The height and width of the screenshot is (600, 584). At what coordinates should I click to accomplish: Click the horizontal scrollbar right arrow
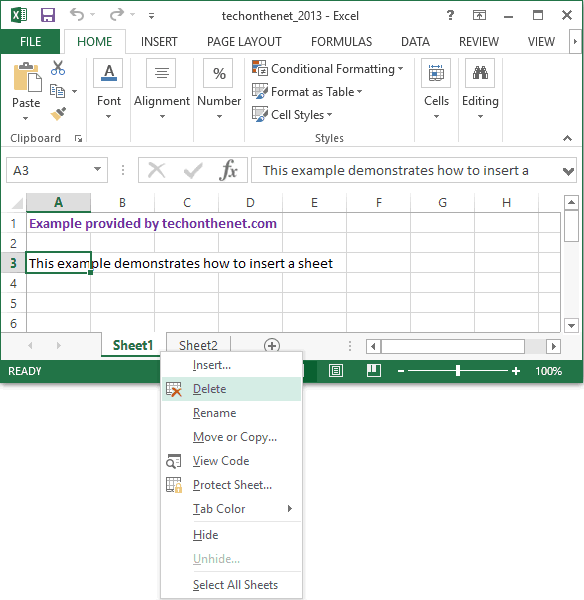[x=553, y=347]
